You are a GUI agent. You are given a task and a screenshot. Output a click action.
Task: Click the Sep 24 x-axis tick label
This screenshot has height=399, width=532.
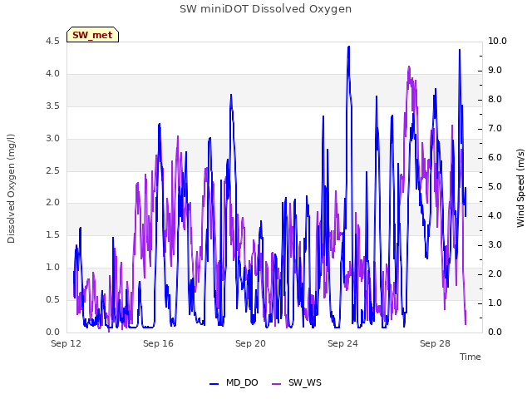(342, 343)
